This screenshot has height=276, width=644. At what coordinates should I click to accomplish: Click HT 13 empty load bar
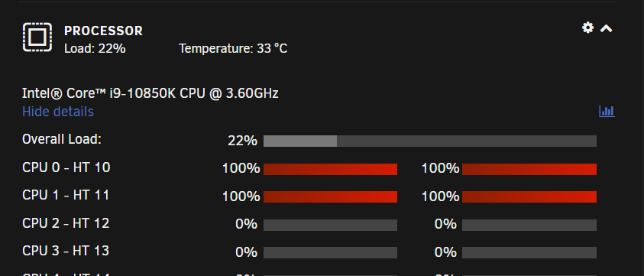point(529,252)
